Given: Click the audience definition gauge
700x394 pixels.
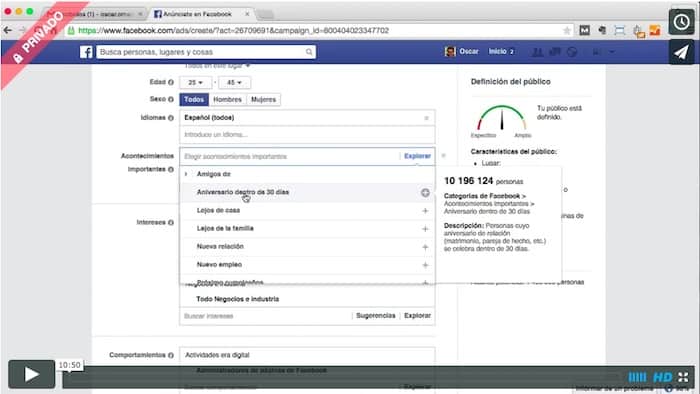Looking at the screenshot, I should click(x=501, y=118).
